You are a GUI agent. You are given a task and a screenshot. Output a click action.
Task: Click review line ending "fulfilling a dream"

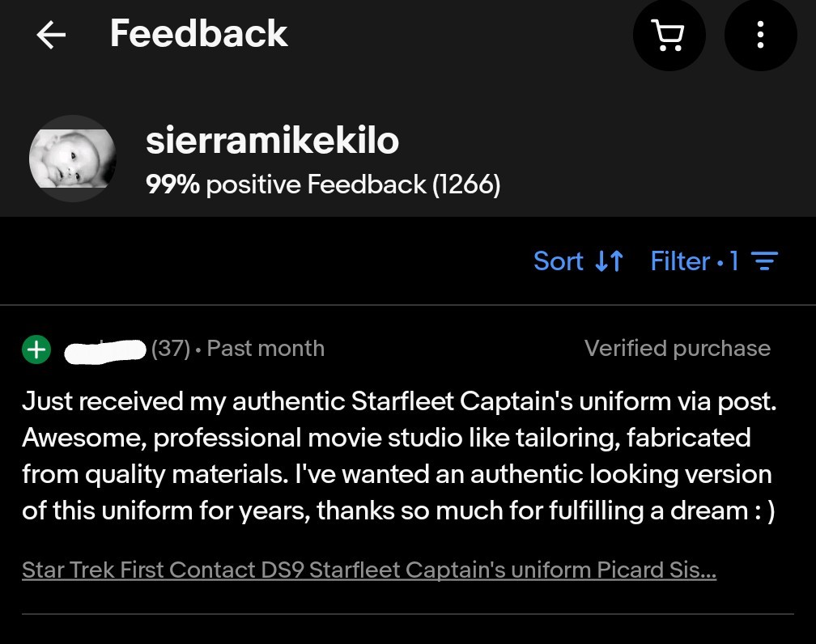point(398,511)
